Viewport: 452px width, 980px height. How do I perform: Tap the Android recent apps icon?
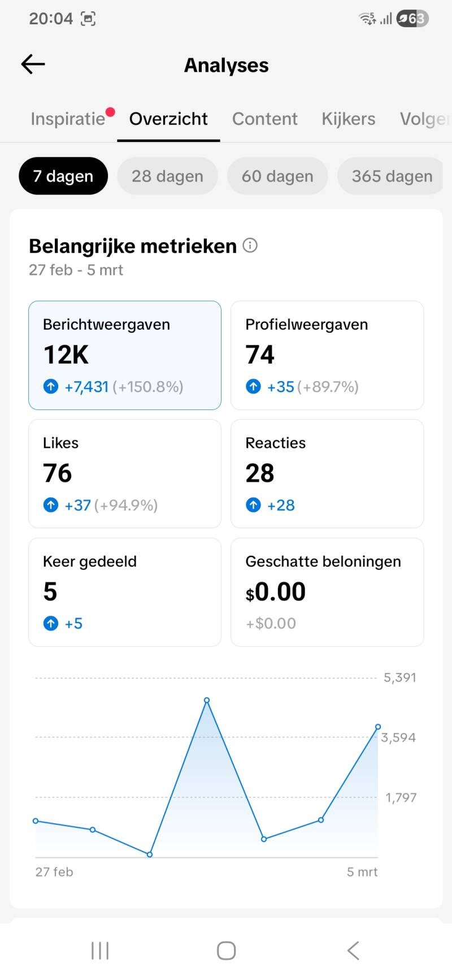pos(100,951)
